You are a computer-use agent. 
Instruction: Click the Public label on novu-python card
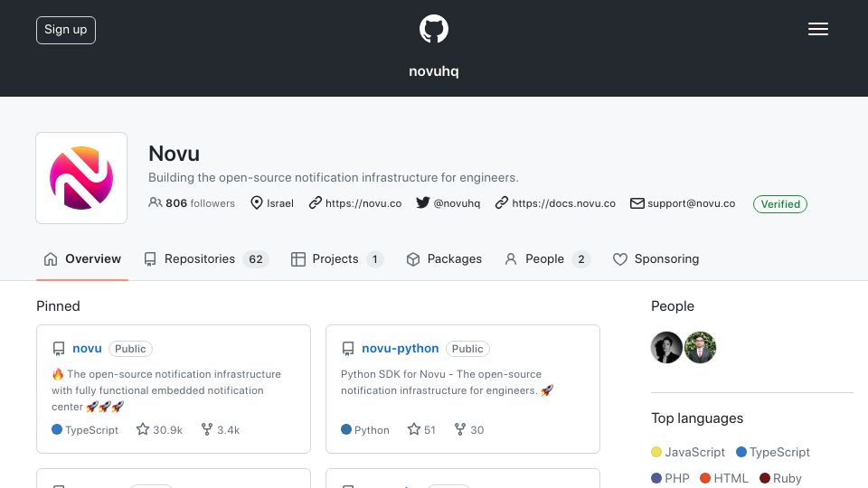click(x=467, y=349)
